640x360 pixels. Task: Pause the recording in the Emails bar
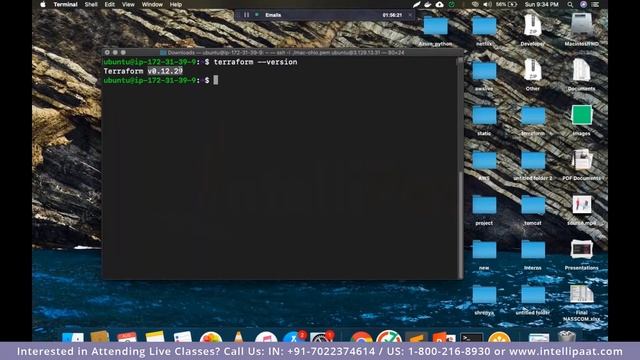[246, 15]
